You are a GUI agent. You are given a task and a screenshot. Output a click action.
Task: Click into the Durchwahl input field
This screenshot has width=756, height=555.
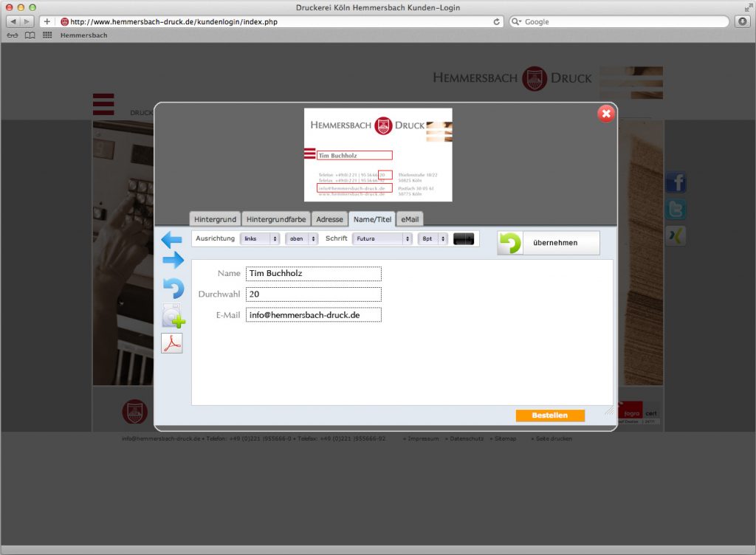(313, 294)
